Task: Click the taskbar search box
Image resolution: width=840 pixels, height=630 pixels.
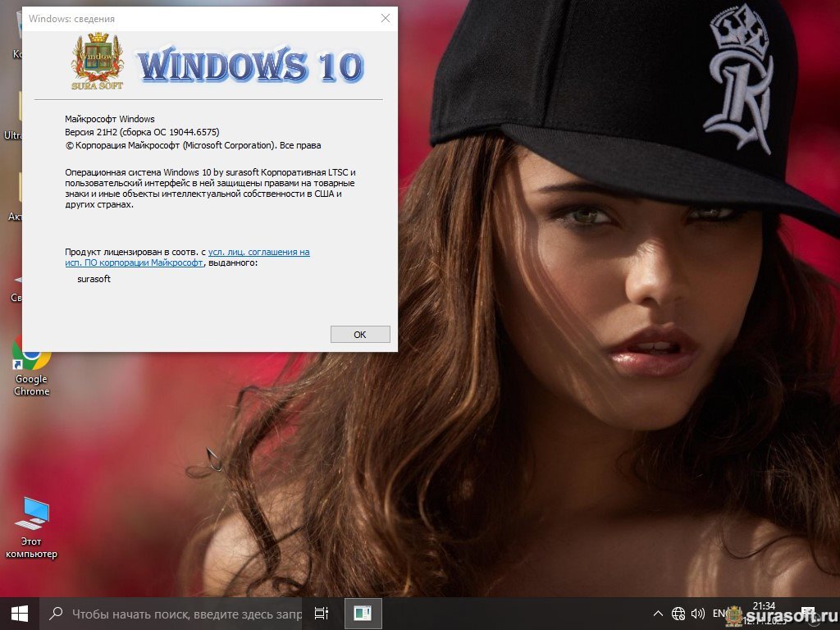Action: point(176,614)
